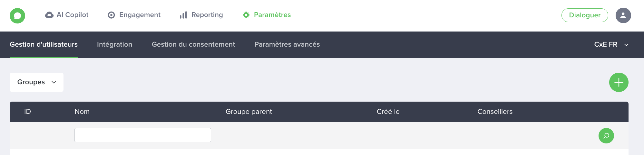
Task: Click the Engagement target icon
Action: pyautogui.click(x=111, y=15)
